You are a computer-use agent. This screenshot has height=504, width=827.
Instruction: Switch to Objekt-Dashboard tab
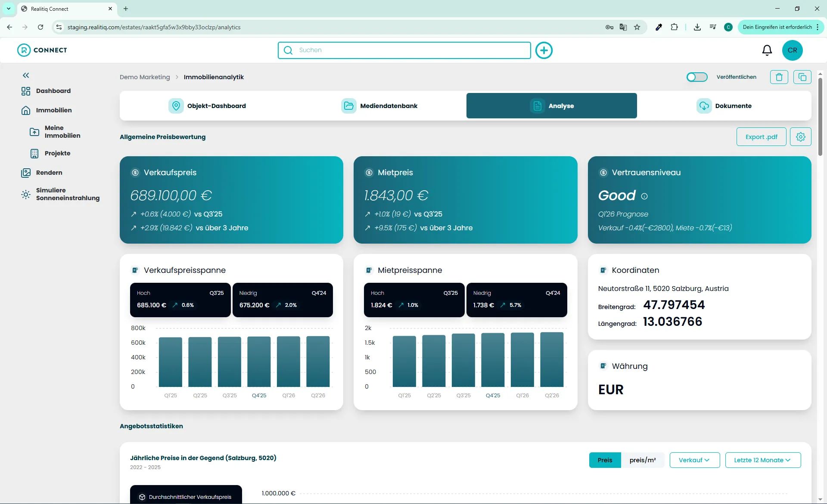(207, 105)
